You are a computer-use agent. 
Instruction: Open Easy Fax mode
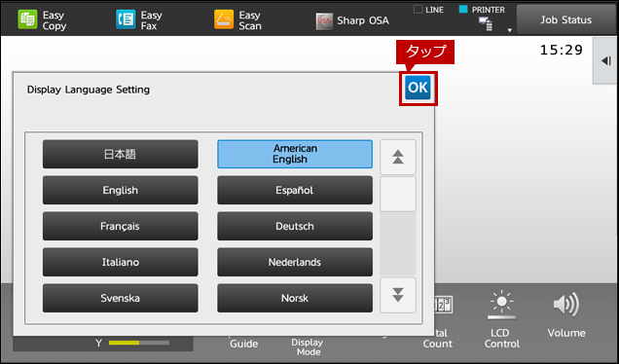[x=139, y=20]
